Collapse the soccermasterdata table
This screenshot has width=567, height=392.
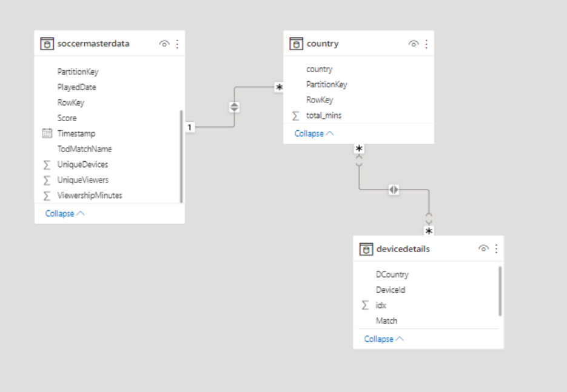[x=65, y=213]
